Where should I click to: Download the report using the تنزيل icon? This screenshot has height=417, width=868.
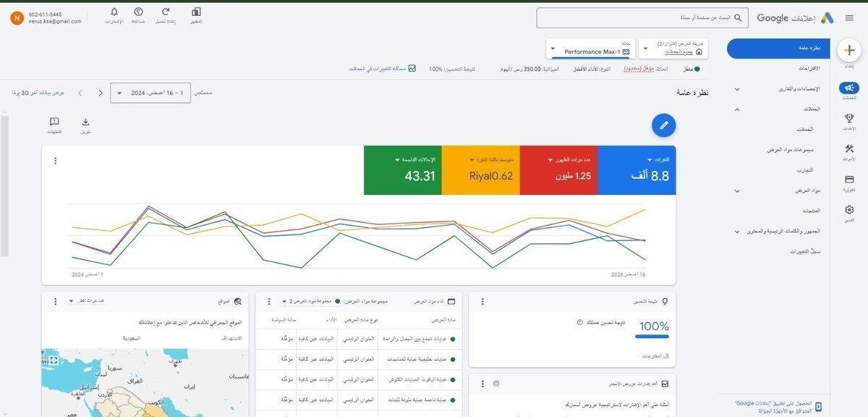(x=85, y=122)
